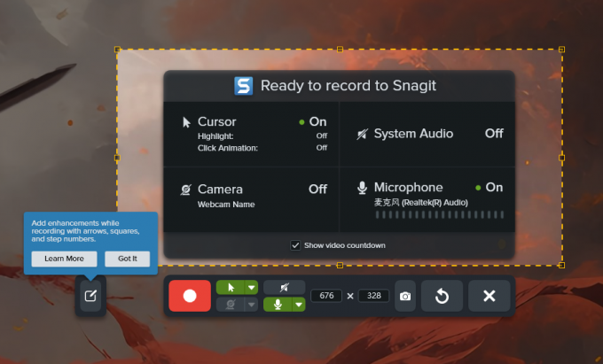Viewport: 603px width, 364px height.
Task: Select the Microphone On setting row
Action: click(427, 199)
